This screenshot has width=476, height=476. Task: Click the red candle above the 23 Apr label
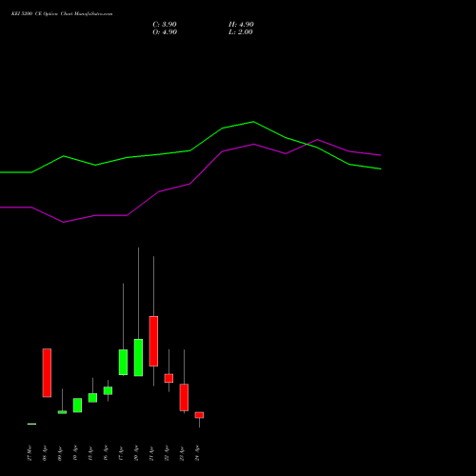[184, 397]
